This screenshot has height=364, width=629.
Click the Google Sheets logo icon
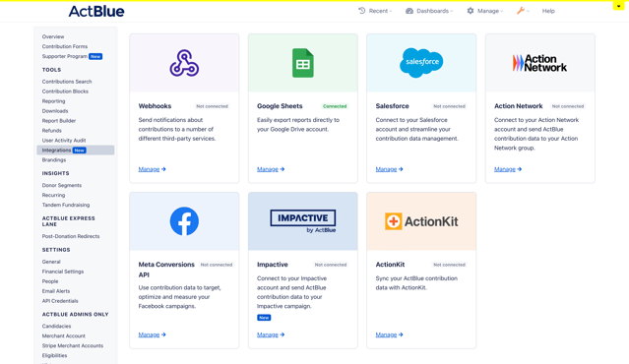[x=303, y=63]
